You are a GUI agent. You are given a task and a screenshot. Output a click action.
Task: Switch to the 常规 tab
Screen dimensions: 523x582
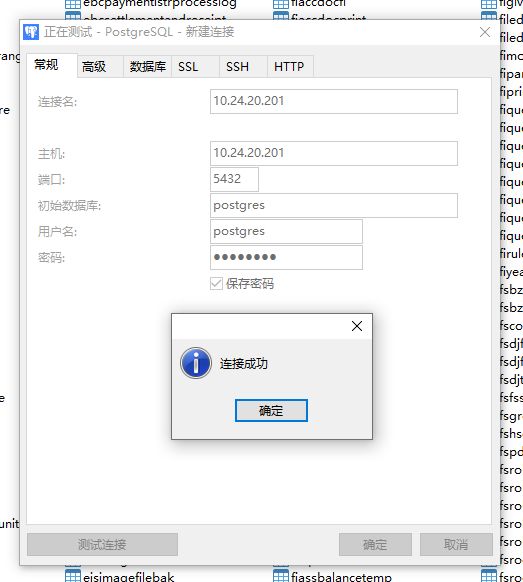[x=52, y=65]
